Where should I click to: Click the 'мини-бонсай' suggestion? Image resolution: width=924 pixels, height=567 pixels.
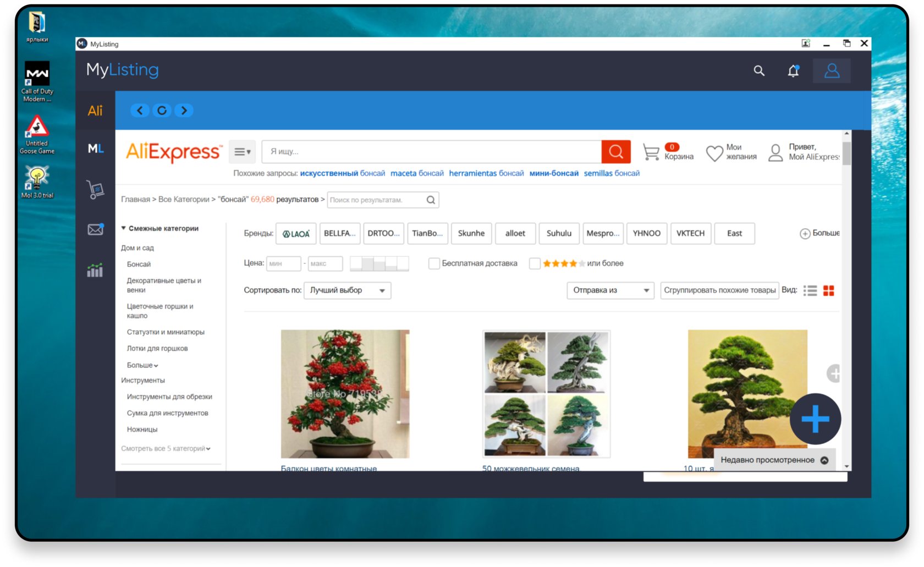pos(554,173)
